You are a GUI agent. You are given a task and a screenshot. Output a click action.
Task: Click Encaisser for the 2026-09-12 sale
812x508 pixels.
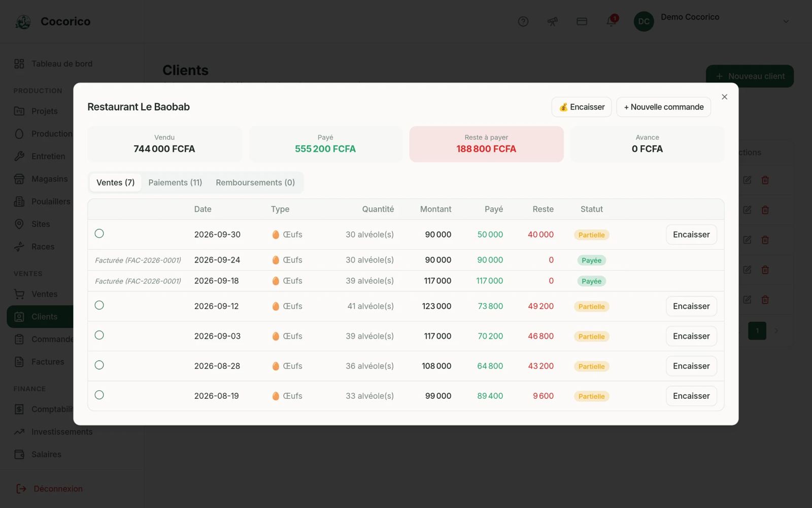click(691, 306)
